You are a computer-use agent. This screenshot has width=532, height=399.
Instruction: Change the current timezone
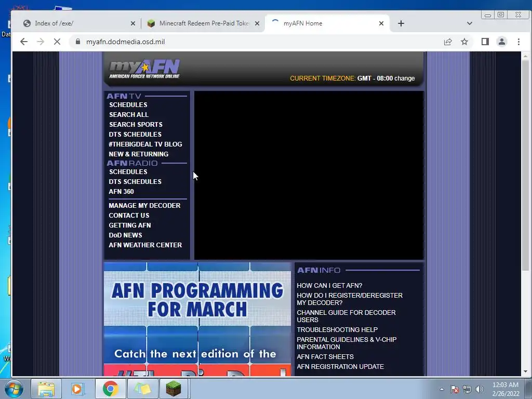point(404,78)
